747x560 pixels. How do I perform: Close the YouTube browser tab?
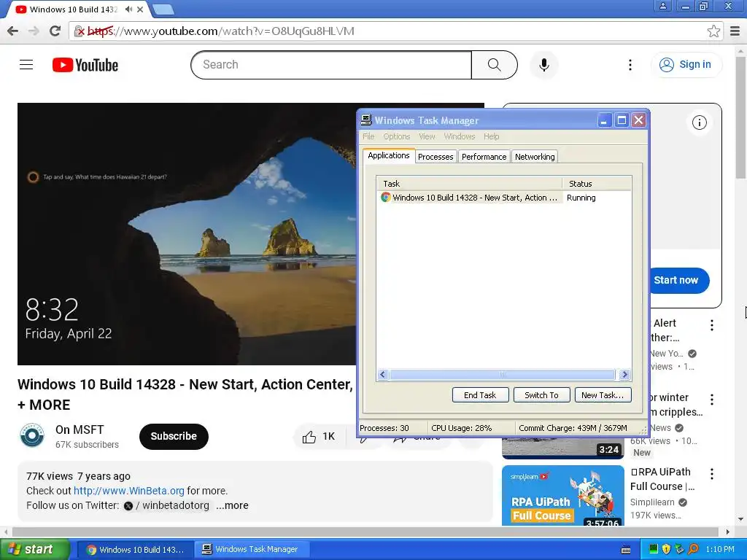click(140, 9)
